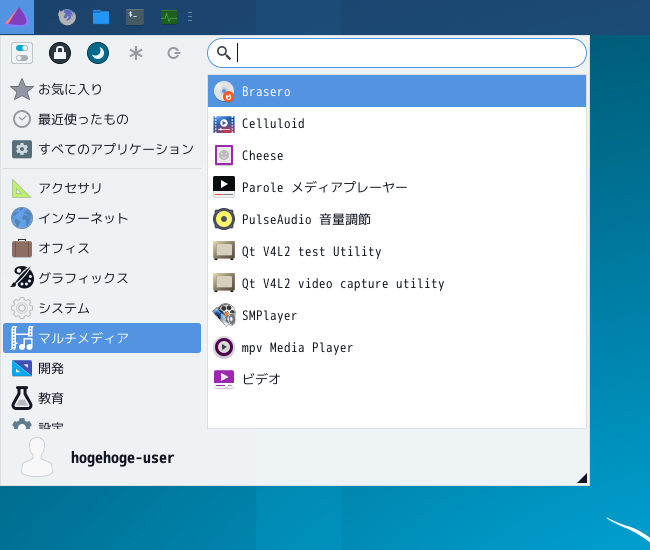Launch Firefox from the top panel
The height and width of the screenshot is (550, 650).
(x=67, y=17)
